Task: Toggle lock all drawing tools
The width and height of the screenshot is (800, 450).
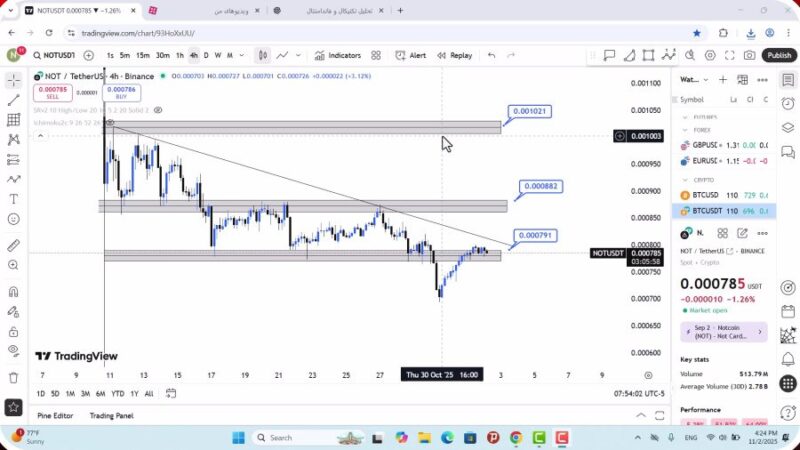Action: point(13,330)
